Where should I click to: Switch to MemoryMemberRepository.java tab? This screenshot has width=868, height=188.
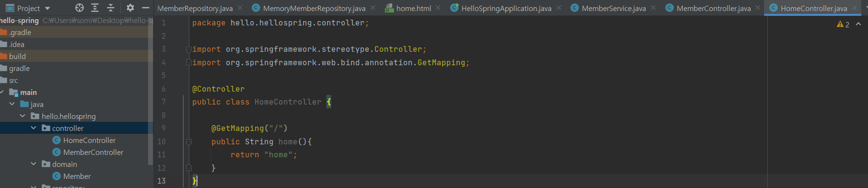click(314, 8)
